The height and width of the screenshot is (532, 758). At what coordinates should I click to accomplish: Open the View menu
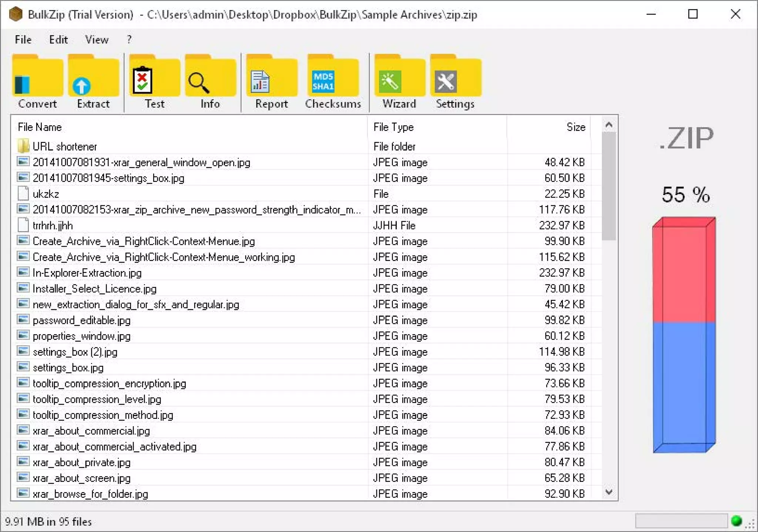click(97, 40)
